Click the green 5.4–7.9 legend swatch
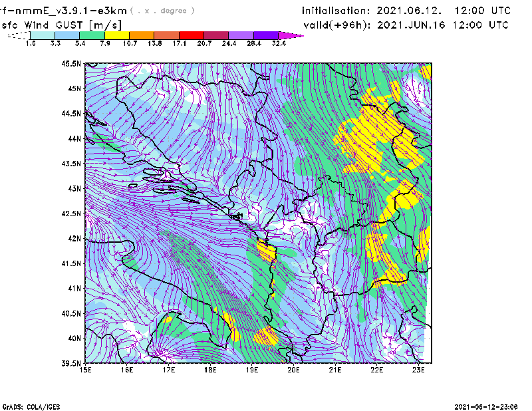This screenshot has width=532, height=411. click(92, 35)
